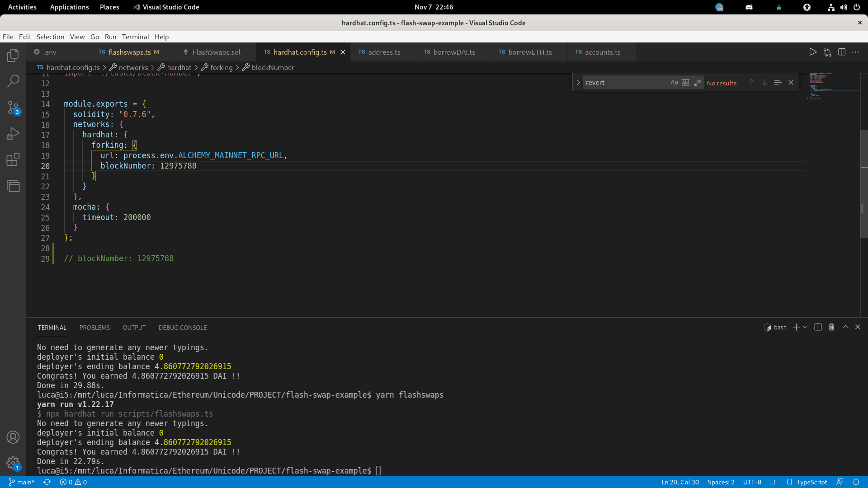This screenshot has height=488, width=868.
Task: Synchronize changes in status bar
Action: click(x=47, y=482)
